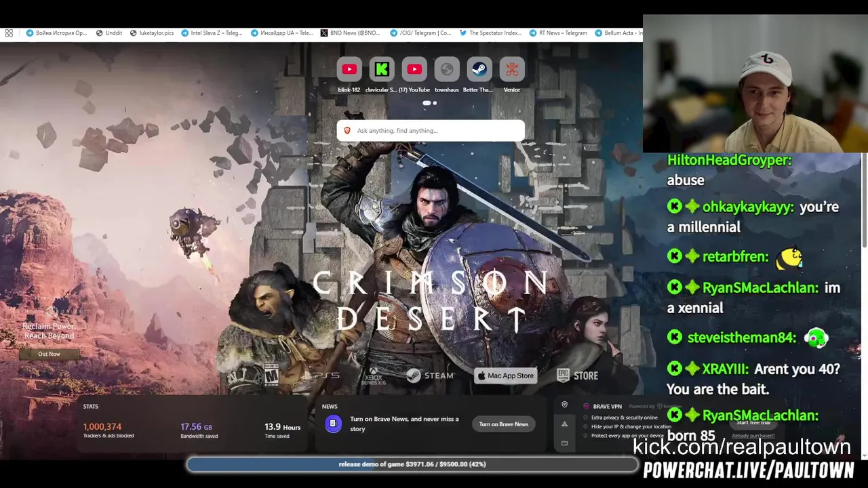Image resolution: width=868 pixels, height=488 pixels.
Task: Click the Out Now button
Action: (x=49, y=354)
